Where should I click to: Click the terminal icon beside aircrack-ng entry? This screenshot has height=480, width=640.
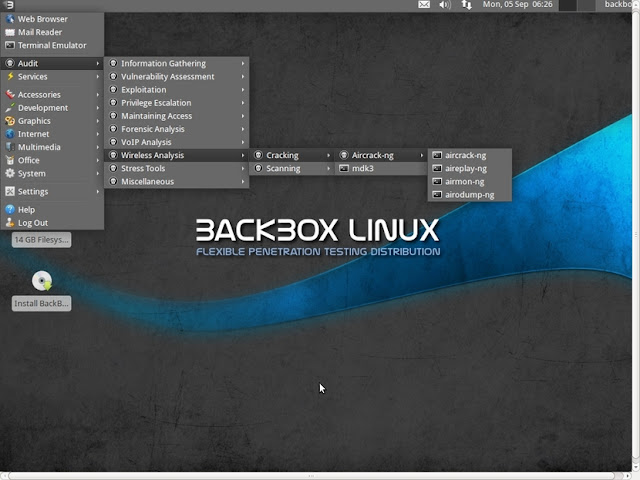[437, 155]
